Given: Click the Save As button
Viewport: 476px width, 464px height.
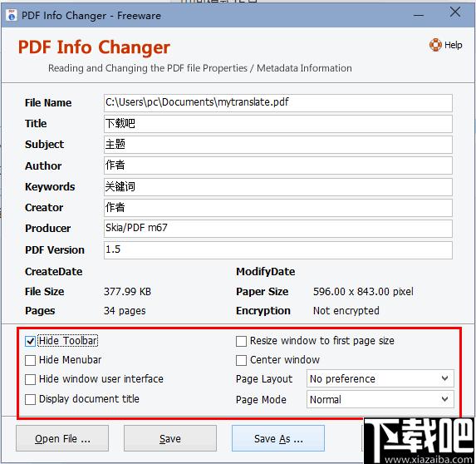Looking at the screenshot, I should pyautogui.click(x=278, y=438).
